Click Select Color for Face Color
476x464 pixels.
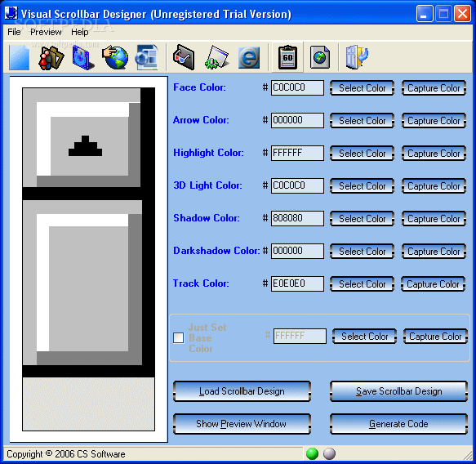[x=362, y=88]
